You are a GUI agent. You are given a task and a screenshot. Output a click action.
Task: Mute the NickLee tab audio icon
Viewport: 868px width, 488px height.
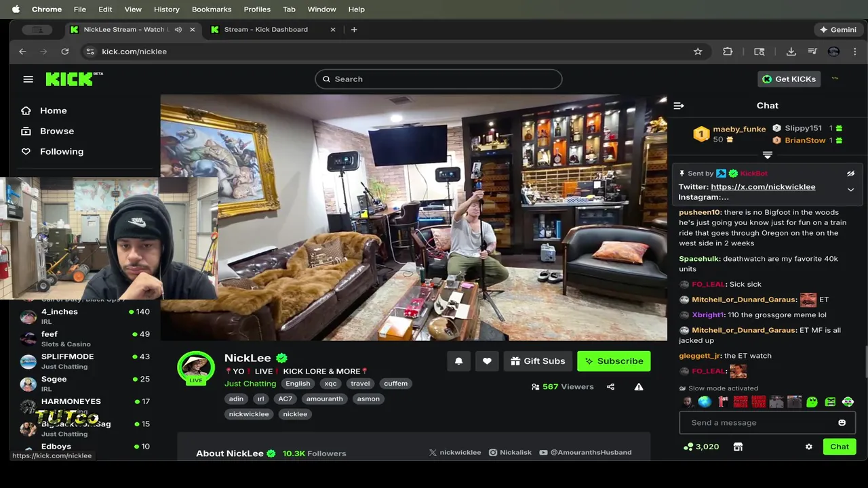[178, 30]
